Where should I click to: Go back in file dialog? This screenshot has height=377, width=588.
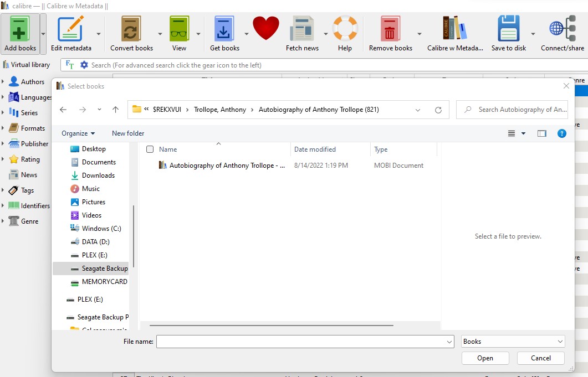(x=63, y=110)
